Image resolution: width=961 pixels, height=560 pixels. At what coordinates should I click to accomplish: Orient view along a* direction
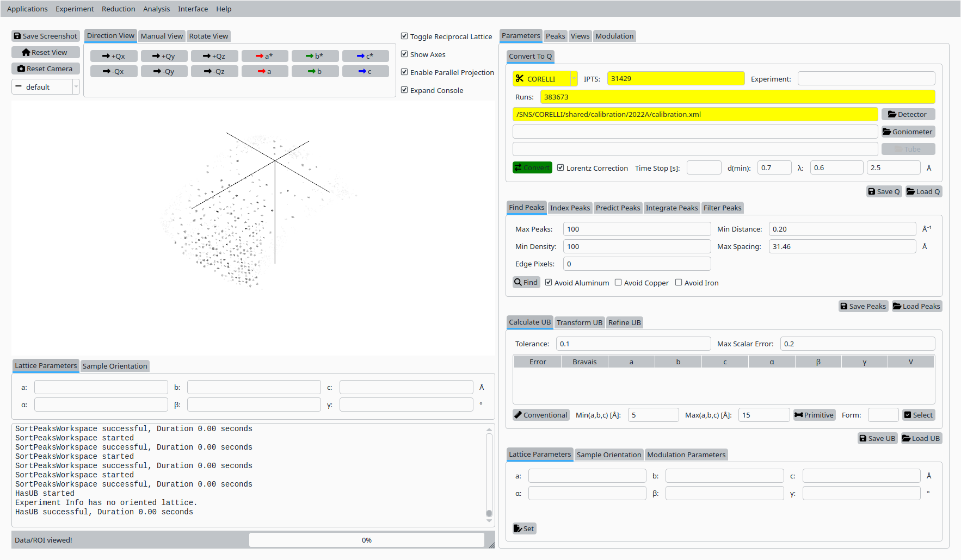point(264,56)
